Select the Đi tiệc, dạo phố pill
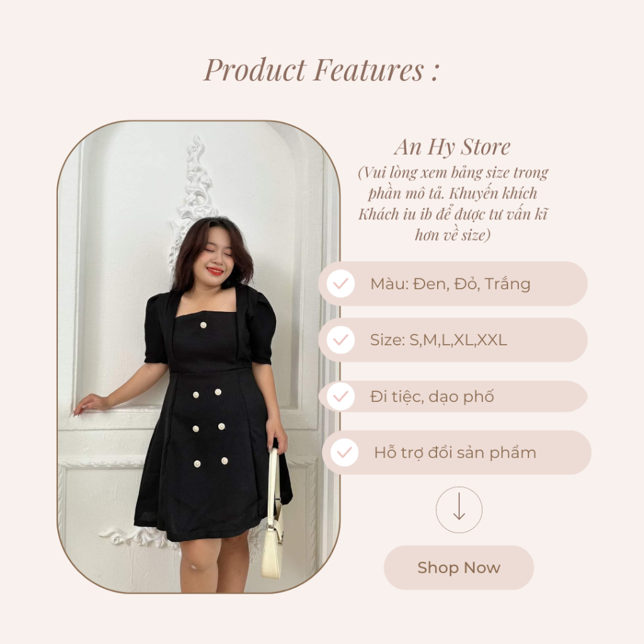Image resolution: width=644 pixels, height=644 pixels. [453, 396]
